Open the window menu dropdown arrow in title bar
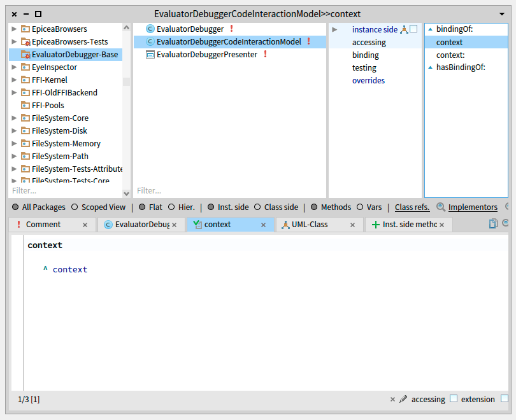 click(x=502, y=13)
